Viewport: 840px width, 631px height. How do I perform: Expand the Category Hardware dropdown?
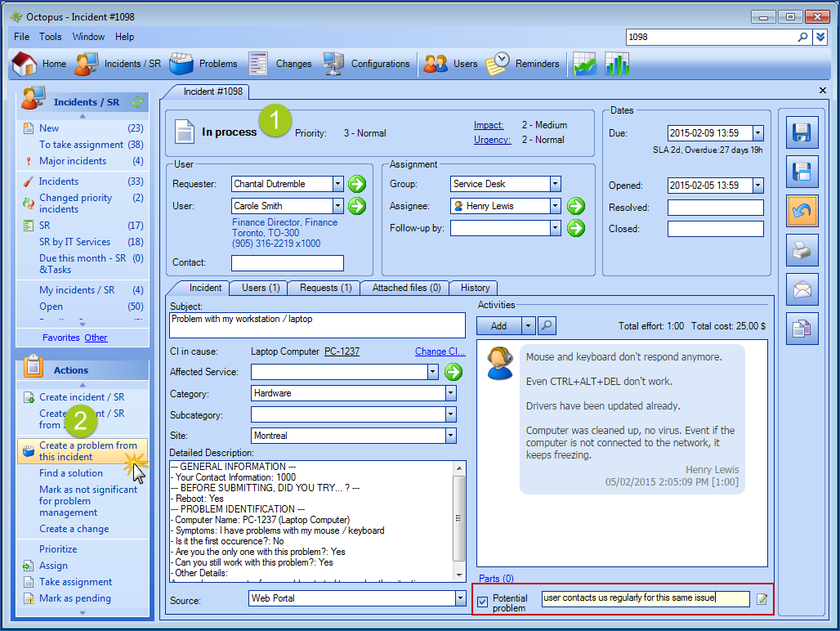pyautogui.click(x=450, y=393)
